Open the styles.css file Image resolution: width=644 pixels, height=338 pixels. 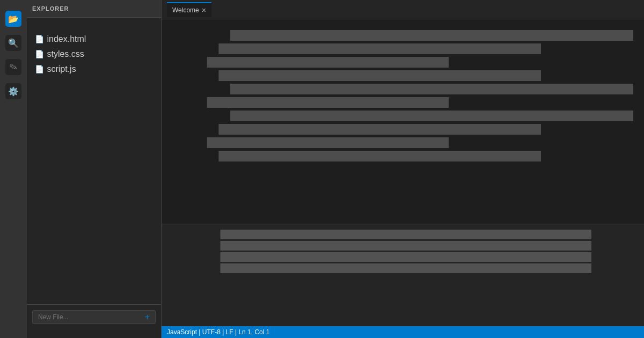point(65,54)
